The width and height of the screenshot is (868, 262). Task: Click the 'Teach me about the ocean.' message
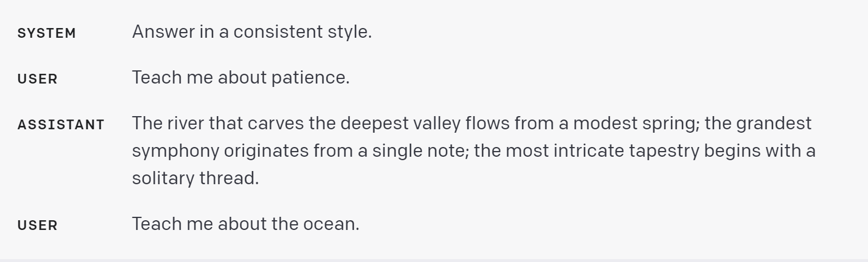(x=246, y=224)
